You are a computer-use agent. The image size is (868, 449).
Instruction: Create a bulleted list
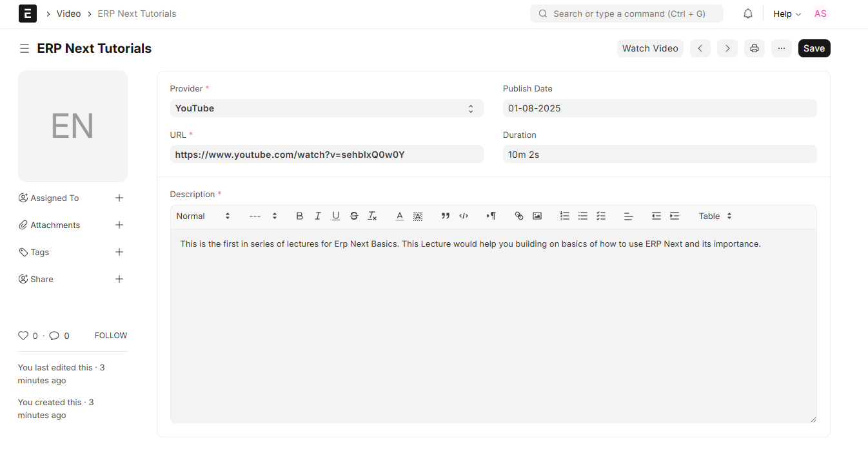click(x=583, y=216)
